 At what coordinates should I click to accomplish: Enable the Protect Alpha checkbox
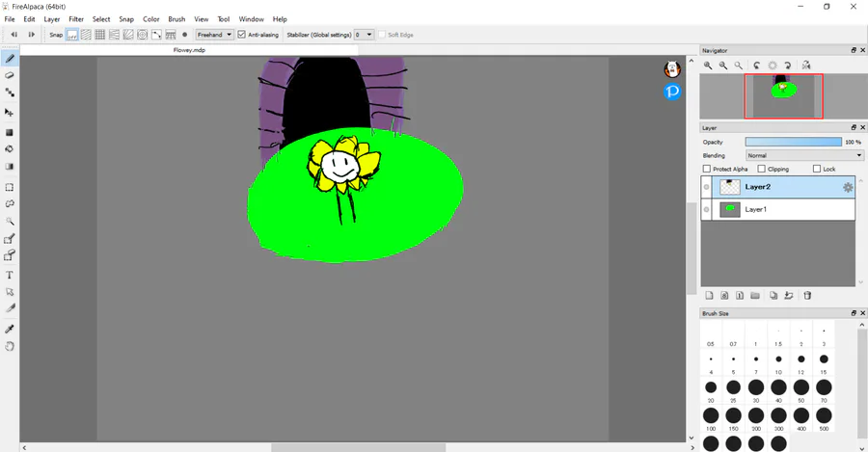[x=706, y=169]
